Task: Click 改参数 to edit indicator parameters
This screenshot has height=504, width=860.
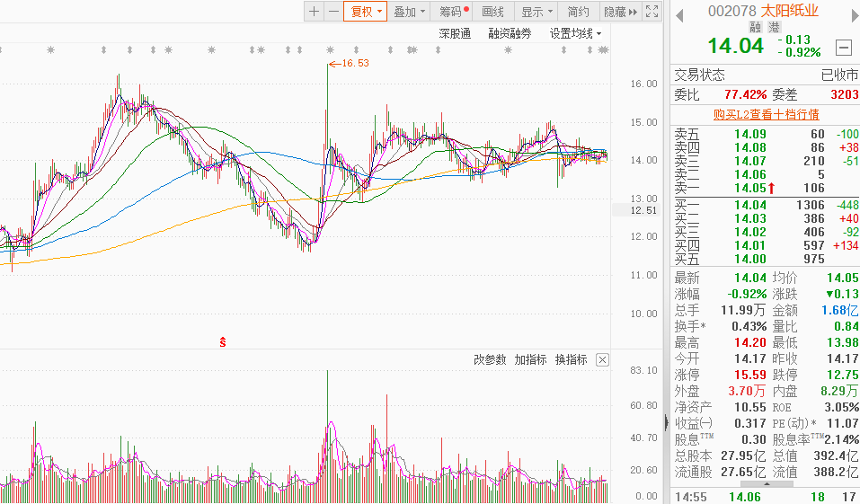Action: (x=490, y=359)
